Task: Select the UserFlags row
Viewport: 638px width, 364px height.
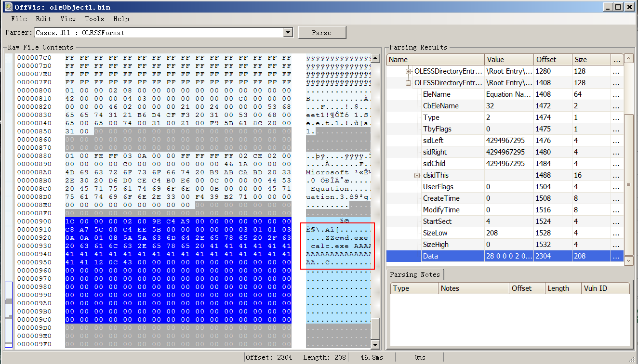Action: [505, 187]
